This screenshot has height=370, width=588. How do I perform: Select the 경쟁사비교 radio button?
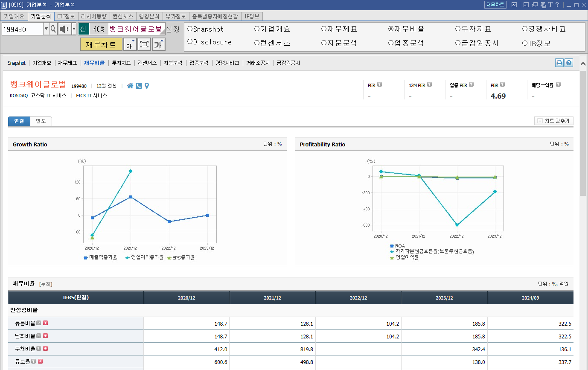tap(525, 29)
